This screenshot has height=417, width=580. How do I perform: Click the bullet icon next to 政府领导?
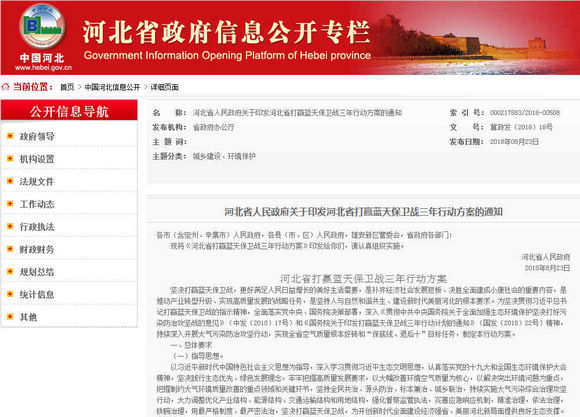tap(10, 136)
